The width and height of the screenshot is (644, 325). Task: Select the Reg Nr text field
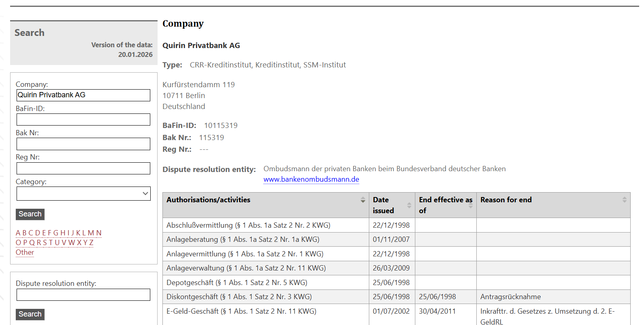[83, 168]
